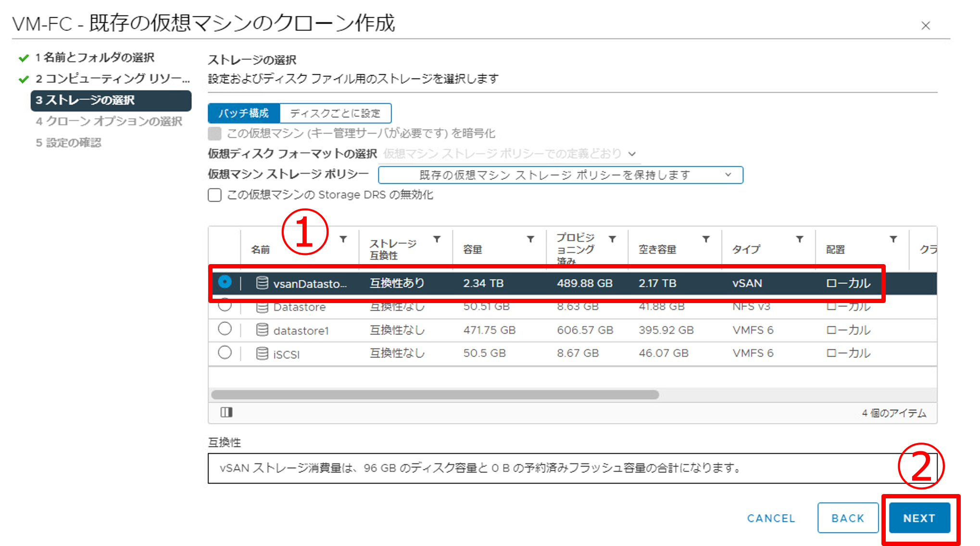
Task: Select vsanDatastore radio button
Action: (x=225, y=282)
